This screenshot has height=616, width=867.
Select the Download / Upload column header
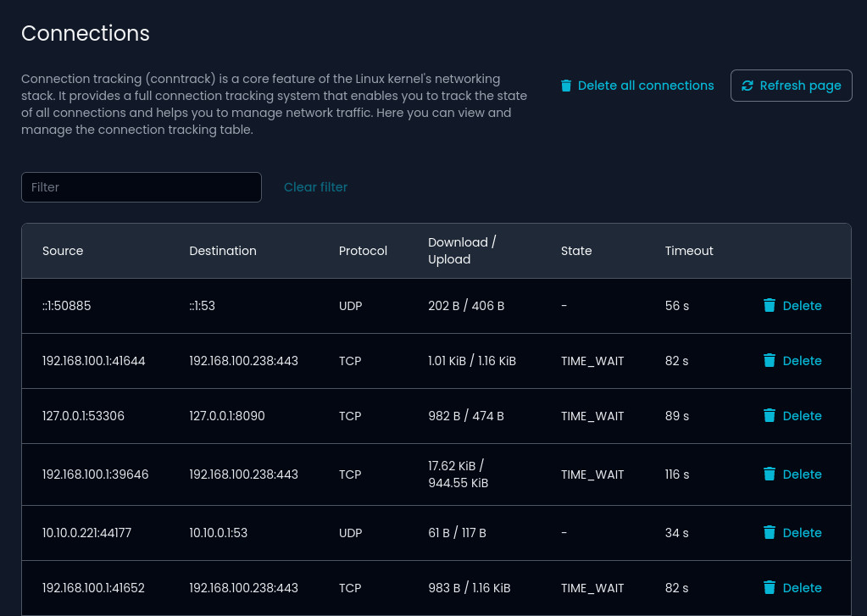click(462, 251)
